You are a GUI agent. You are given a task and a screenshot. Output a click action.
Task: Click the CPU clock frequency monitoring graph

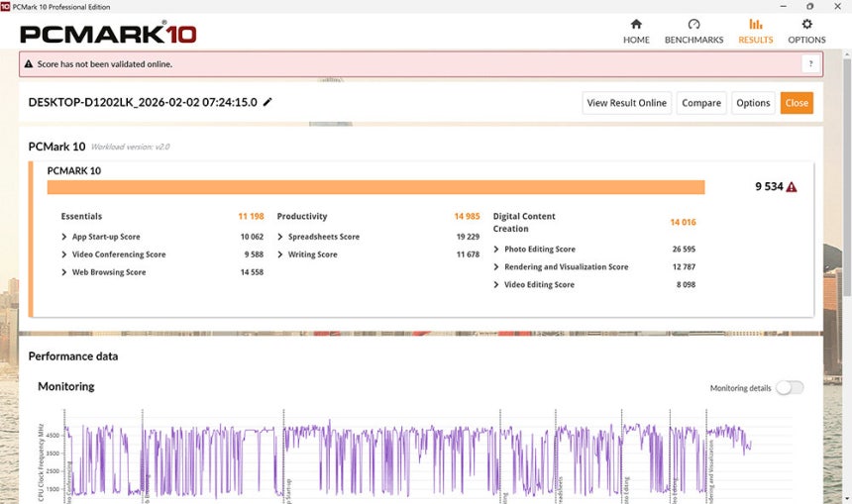[416, 460]
